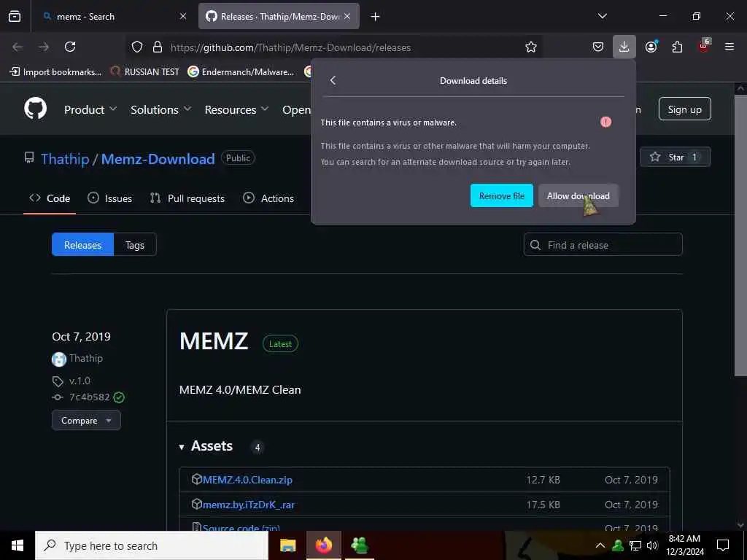
Task: Close the Releases Thathip/Memz-Download tab
Action: point(347,16)
